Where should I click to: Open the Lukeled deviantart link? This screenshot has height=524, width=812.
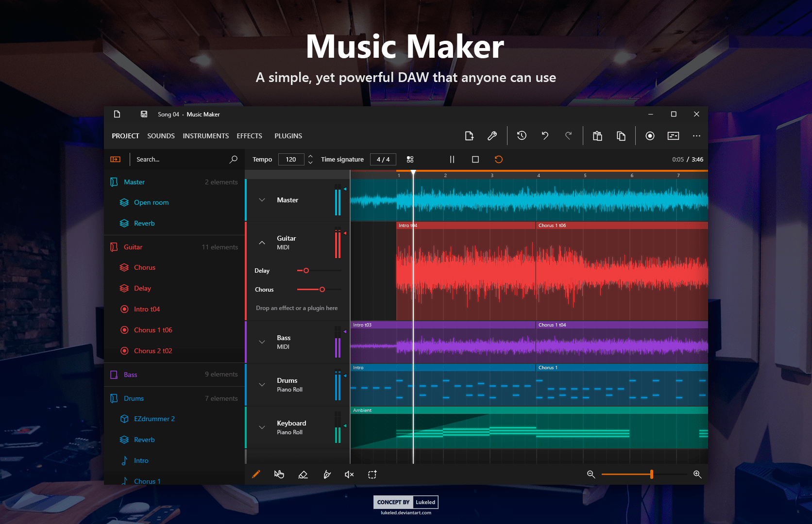pos(406,512)
